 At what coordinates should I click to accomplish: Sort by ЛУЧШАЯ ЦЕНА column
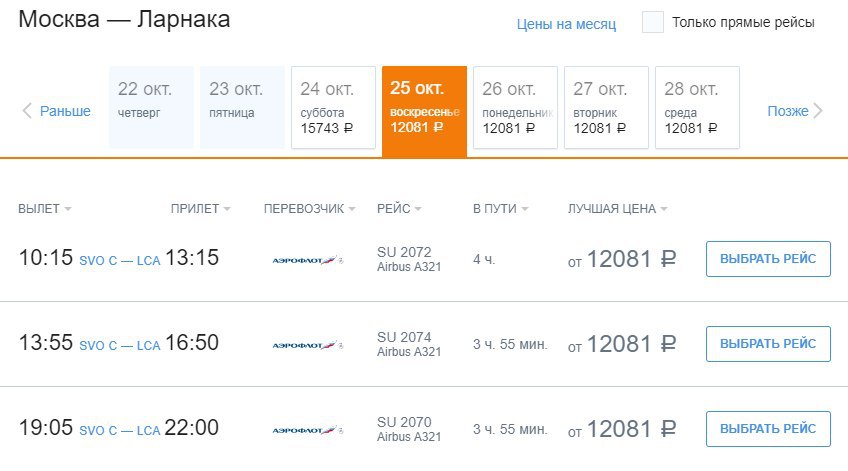[617, 209]
